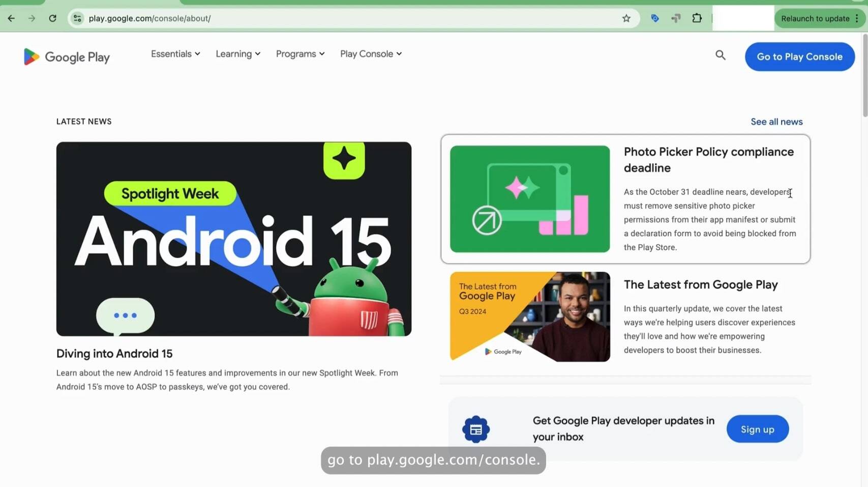This screenshot has height=487, width=868.
Task: Click the browser bookmark star
Action: point(626,18)
